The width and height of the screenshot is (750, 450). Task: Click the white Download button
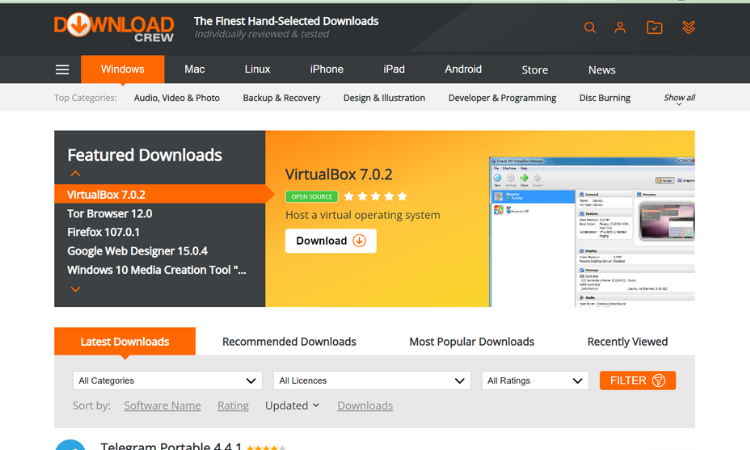point(331,241)
